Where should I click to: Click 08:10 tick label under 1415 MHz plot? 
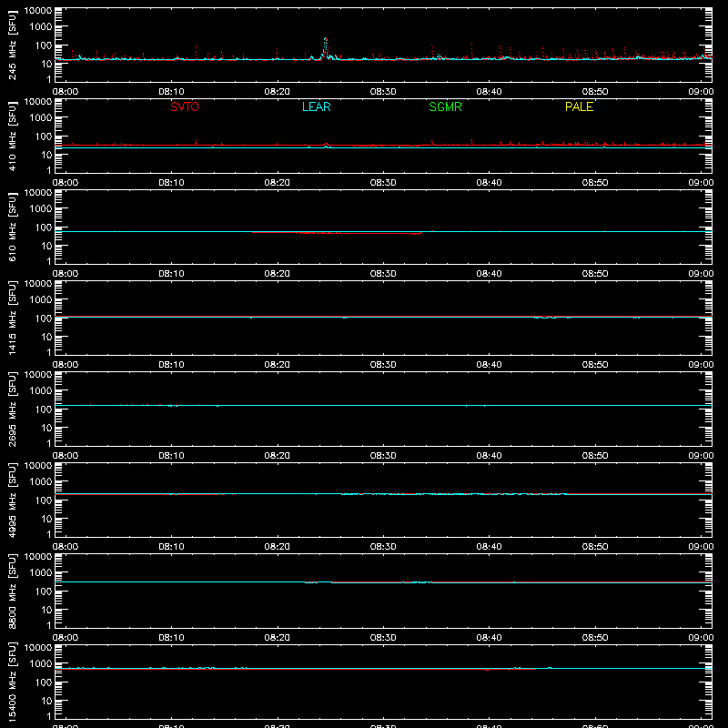click(171, 365)
